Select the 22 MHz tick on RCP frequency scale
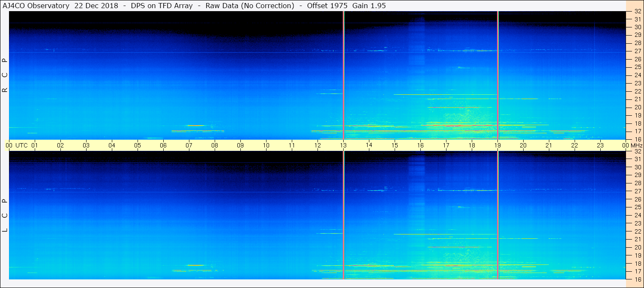 click(638, 91)
